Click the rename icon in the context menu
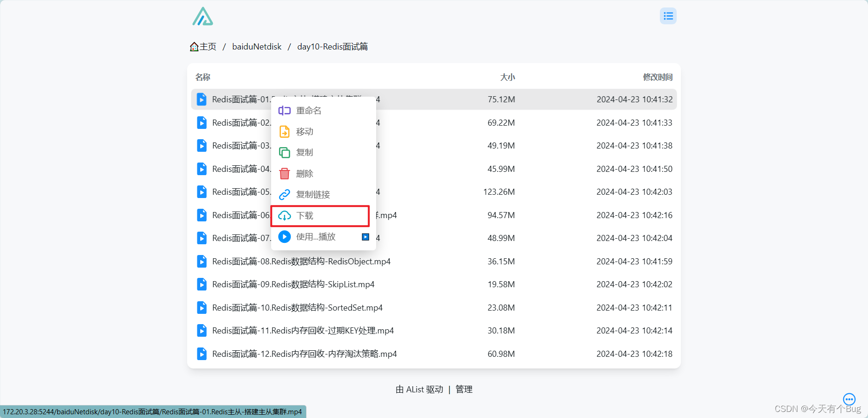 pos(284,111)
